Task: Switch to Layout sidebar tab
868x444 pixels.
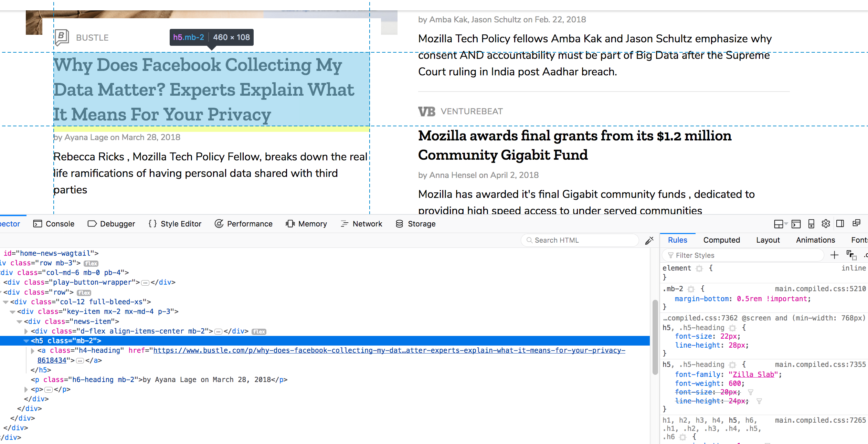Action: tap(768, 240)
